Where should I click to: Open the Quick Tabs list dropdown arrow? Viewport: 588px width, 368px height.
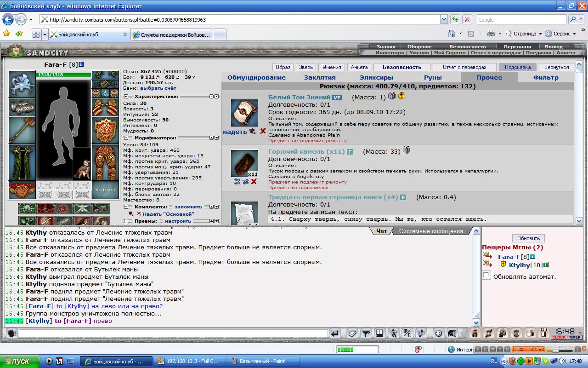[45, 34]
